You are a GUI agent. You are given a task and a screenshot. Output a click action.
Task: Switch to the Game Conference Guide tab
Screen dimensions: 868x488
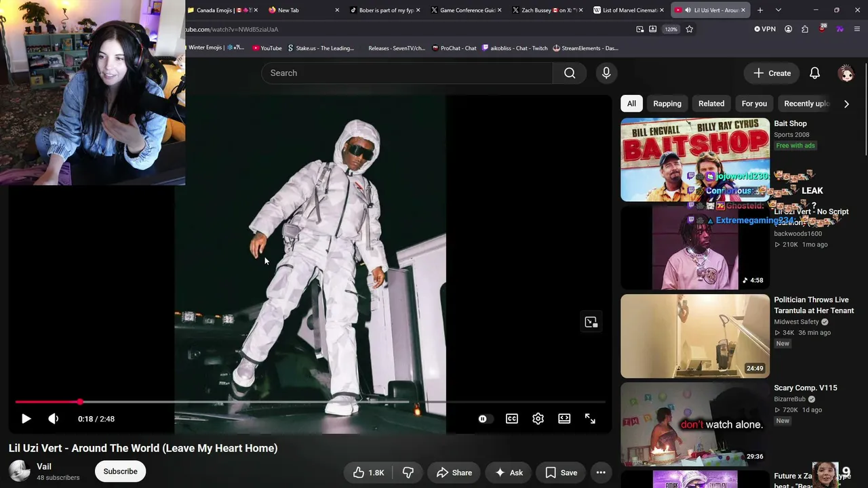pos(466,10)
